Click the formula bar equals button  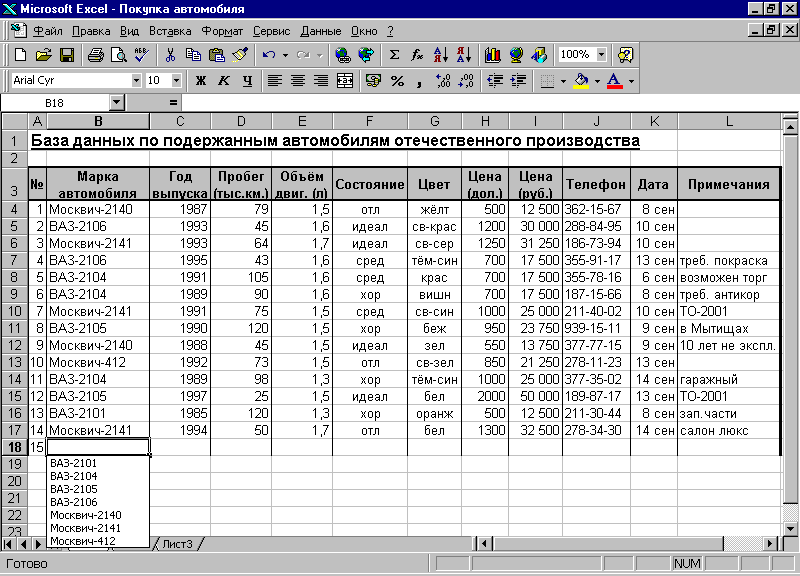[x=173, y=103]
